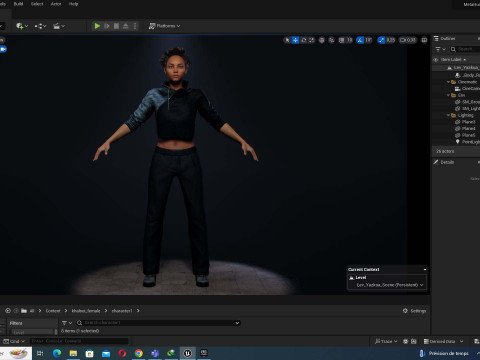Navigate to character1 in breadcrumb

coord(122,311)
